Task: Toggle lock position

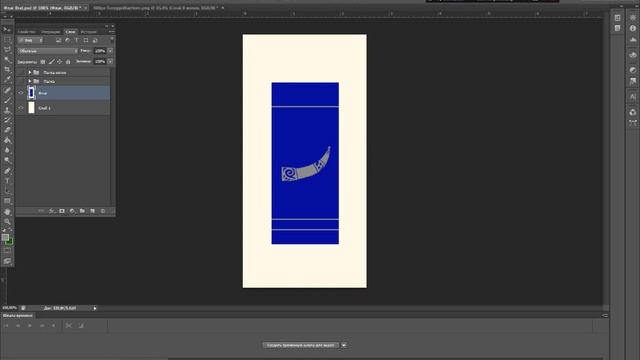Action: pyautogui.click(x=60, y=62)
